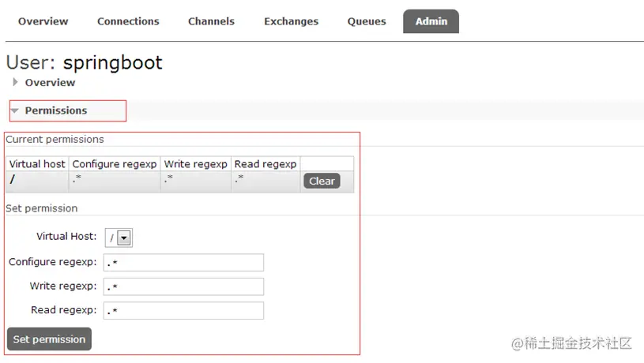
Task: Click the 'User: springboot' page heading
Action: [85, 63]
